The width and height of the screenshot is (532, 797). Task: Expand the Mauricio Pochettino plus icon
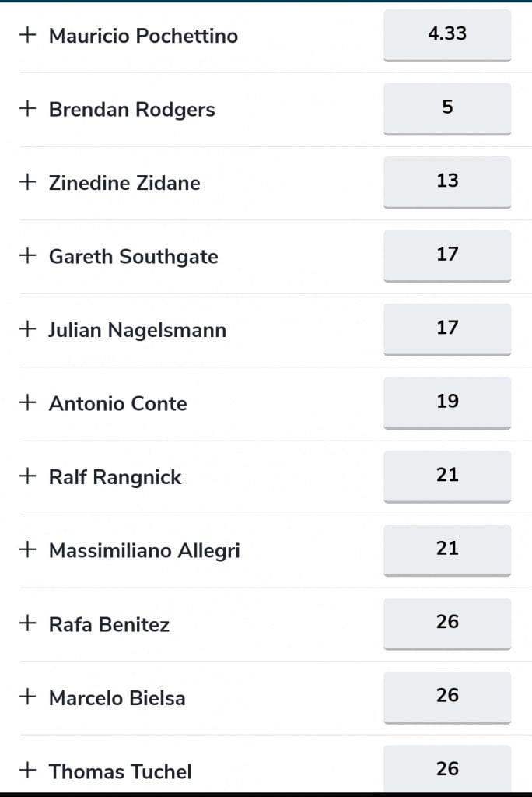pyautogui.click(x=27, y=35)
